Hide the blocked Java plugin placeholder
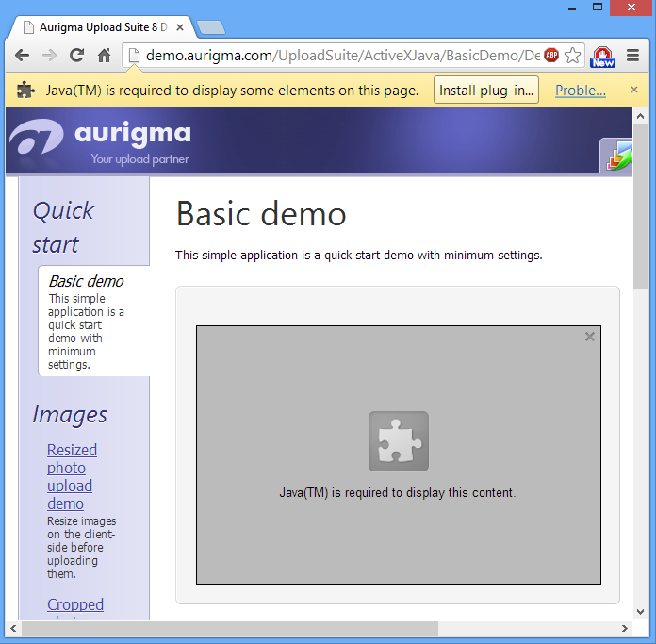The height and width of the screenshot is (644, 656). tap(590, 337)
